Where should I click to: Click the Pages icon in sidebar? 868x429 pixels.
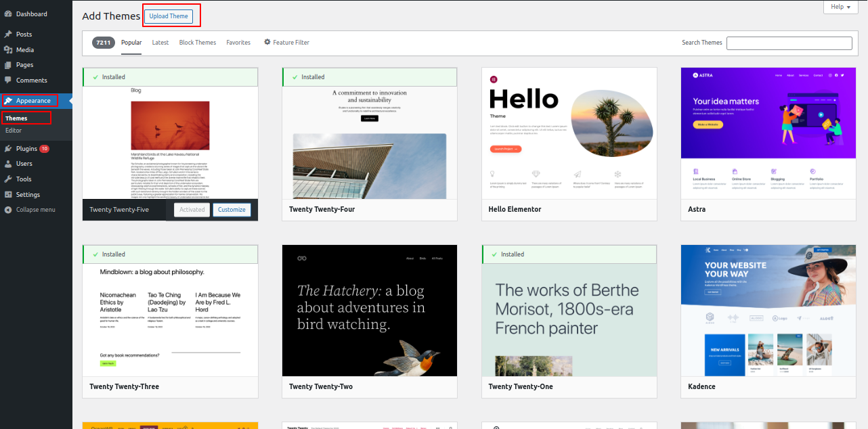point(8,65)
